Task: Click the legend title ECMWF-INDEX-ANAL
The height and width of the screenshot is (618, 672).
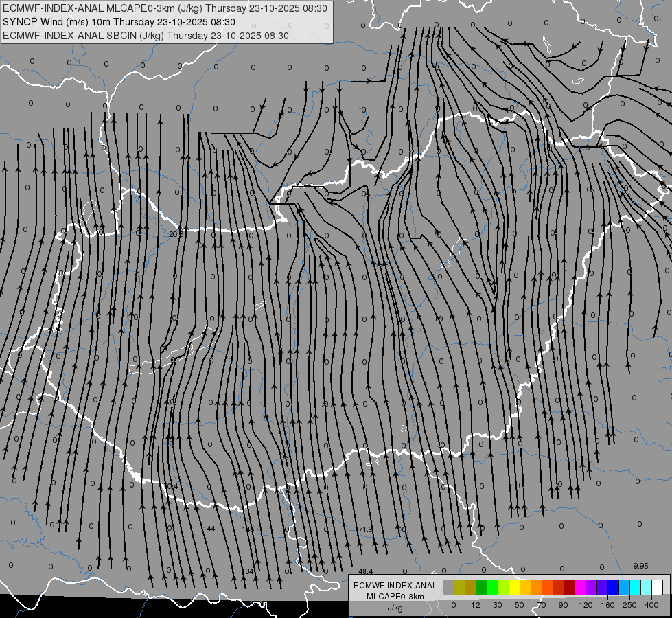Action: click(x=395, y=586)
